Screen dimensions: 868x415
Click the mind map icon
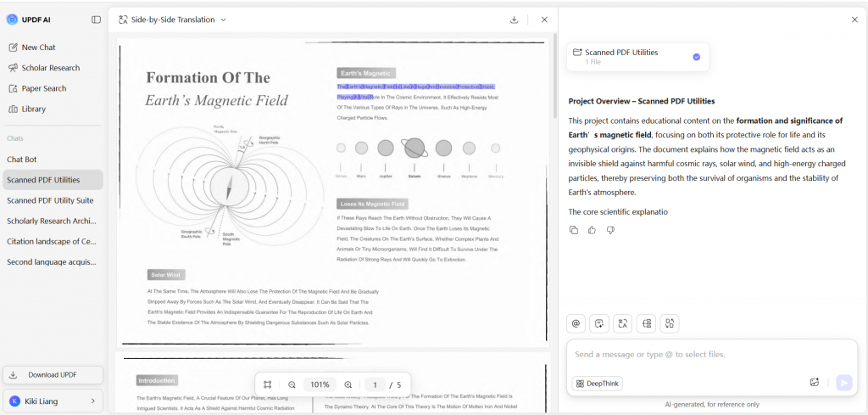point(646,323)
